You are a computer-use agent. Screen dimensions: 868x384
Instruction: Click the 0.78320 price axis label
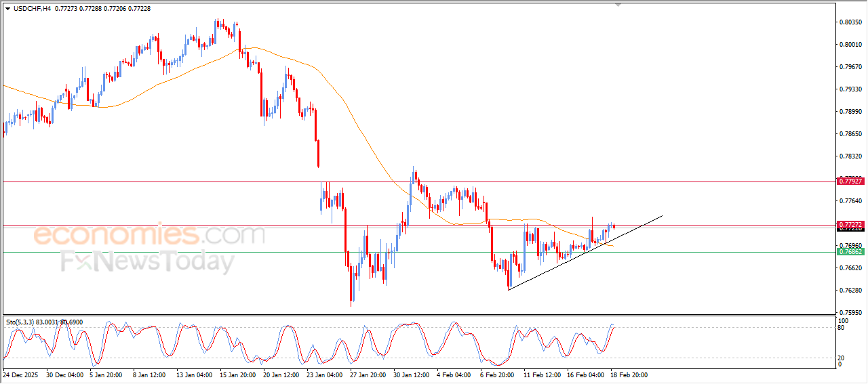tap(850, 156)
